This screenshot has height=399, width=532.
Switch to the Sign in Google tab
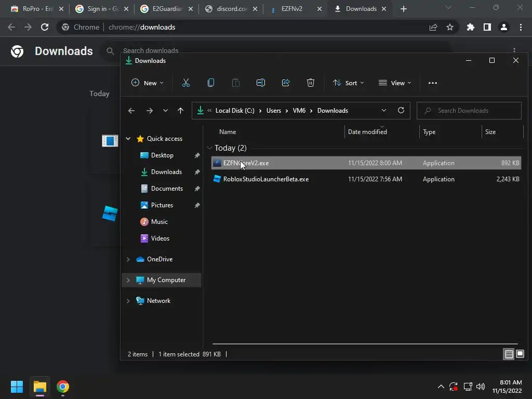[x=102, y=9]
